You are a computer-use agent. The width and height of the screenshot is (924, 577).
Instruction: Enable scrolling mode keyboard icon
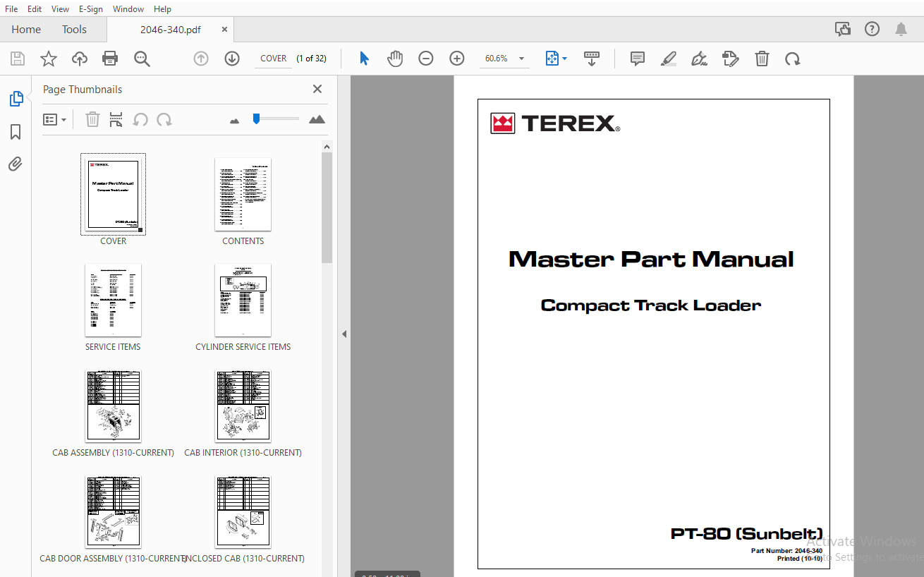coord(592,59)
